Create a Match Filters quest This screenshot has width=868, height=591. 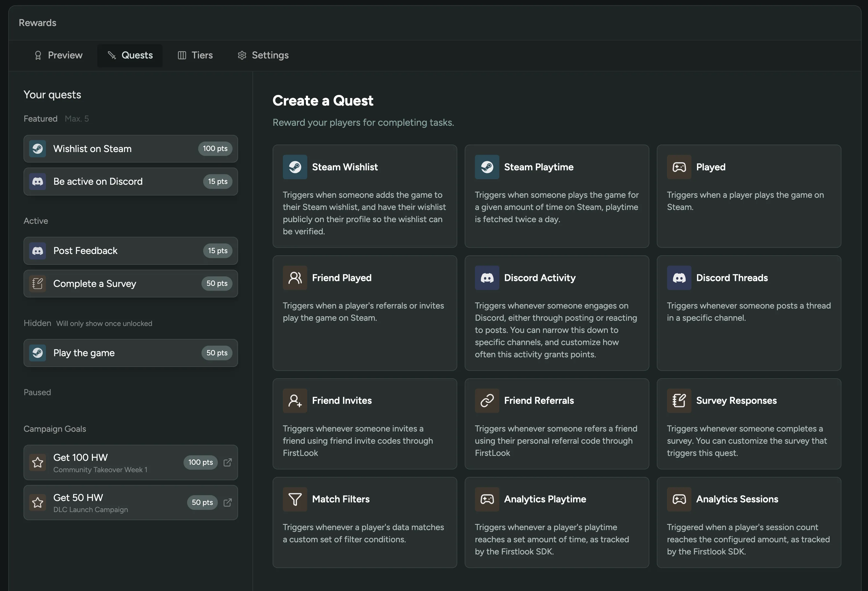(x=365, y=523)
